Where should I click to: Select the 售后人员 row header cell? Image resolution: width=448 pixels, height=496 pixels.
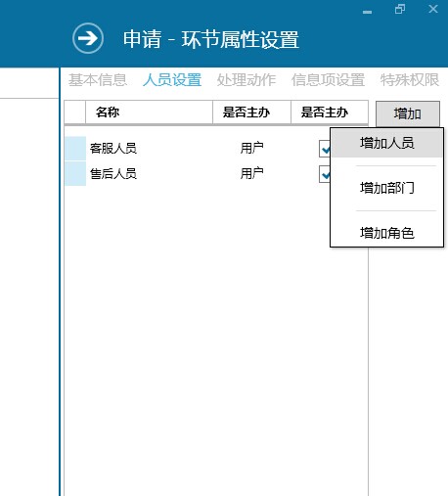pyautogui.click(x=75, y=174)
